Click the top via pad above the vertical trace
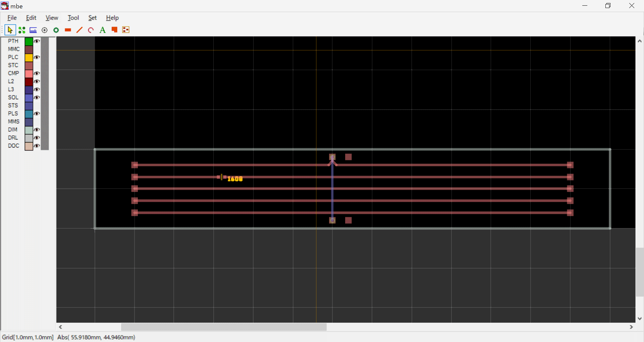This screenshot has height=342, width=644. [332, 157]
